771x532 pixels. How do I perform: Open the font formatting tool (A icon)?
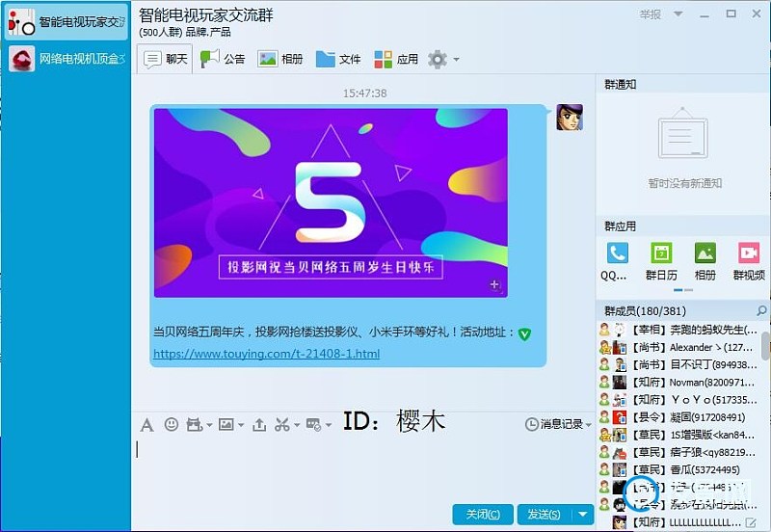coord(146,424)
